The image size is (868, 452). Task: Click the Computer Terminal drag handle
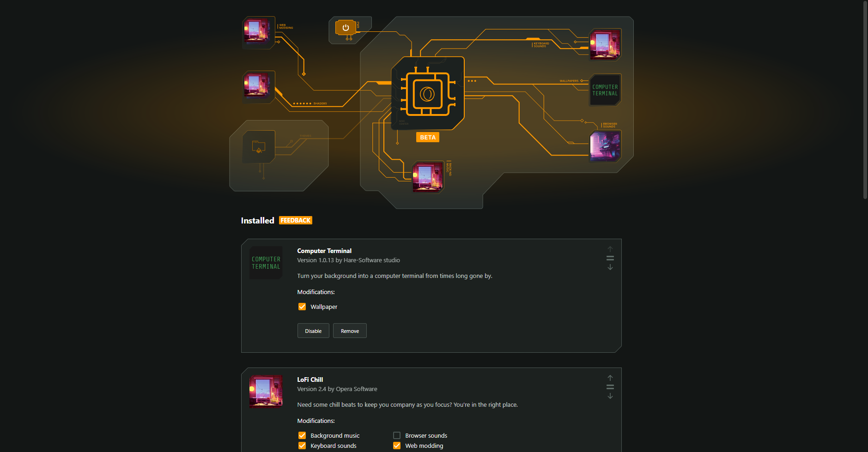coord(610,258)
